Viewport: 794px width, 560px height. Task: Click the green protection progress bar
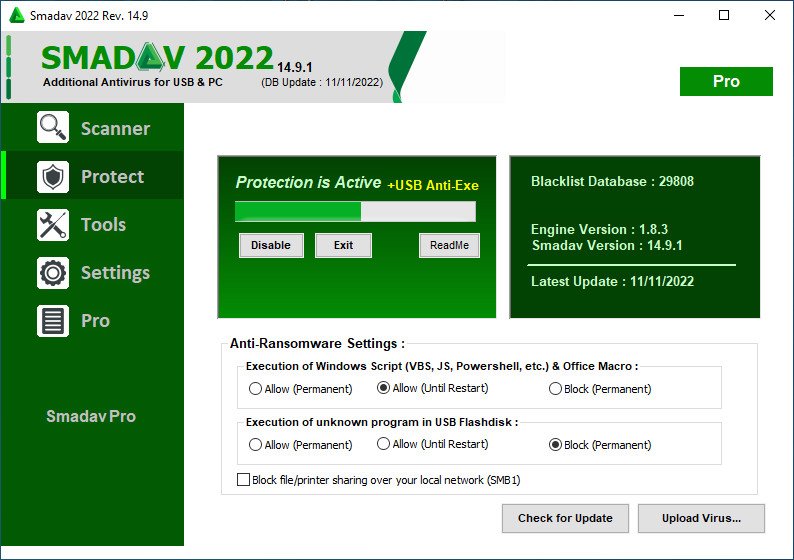coord(355,211)
